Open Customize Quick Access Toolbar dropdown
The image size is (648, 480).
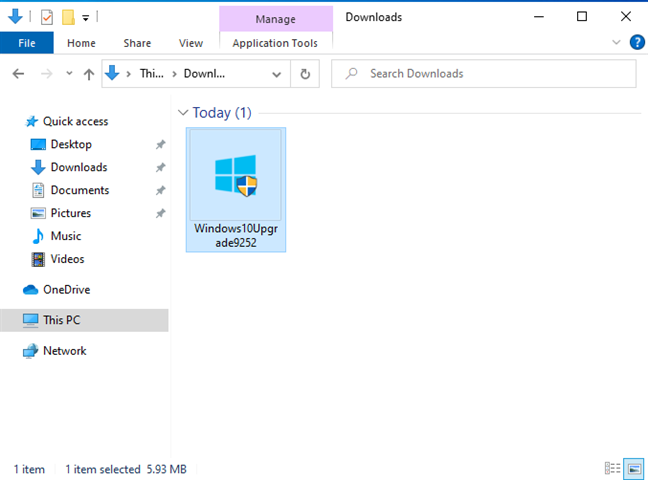coord(86,18)
